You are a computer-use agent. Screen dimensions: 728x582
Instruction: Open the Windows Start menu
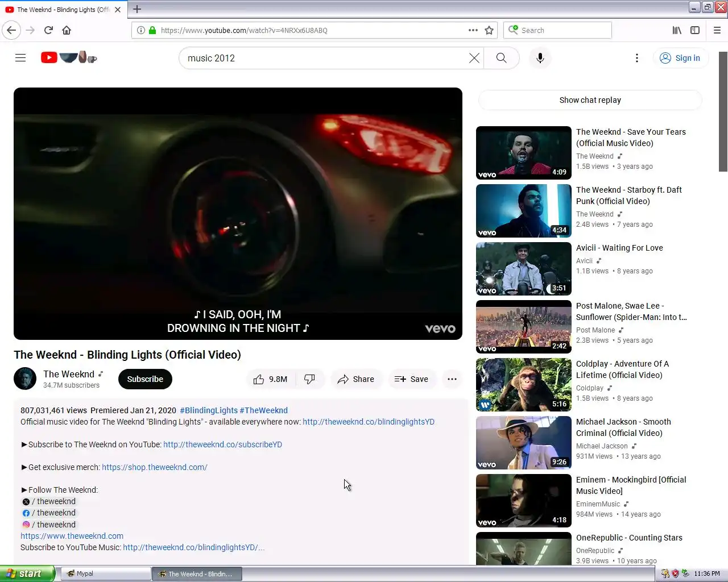(x=27, y=573)
